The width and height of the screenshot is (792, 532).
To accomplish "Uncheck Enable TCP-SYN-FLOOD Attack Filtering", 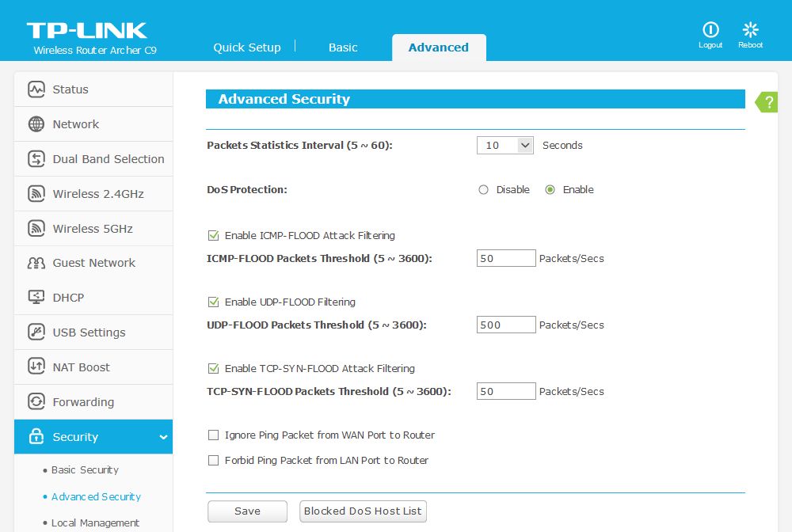I will [214, 369].
